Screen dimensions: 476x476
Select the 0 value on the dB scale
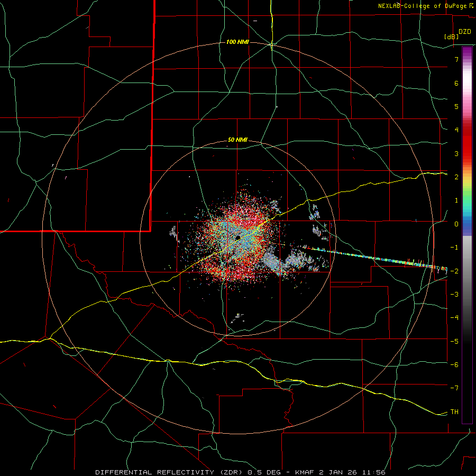[456, 224]
